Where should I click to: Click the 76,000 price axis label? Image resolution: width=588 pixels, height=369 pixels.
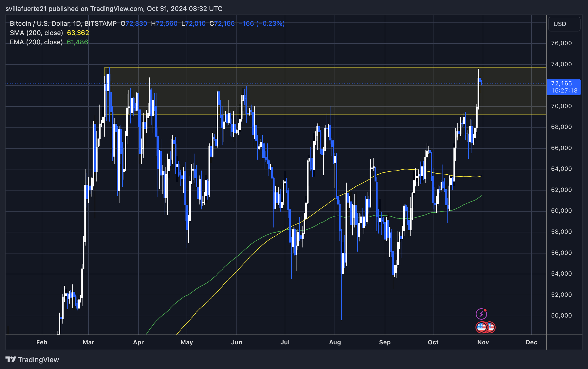tap(561, 43)
